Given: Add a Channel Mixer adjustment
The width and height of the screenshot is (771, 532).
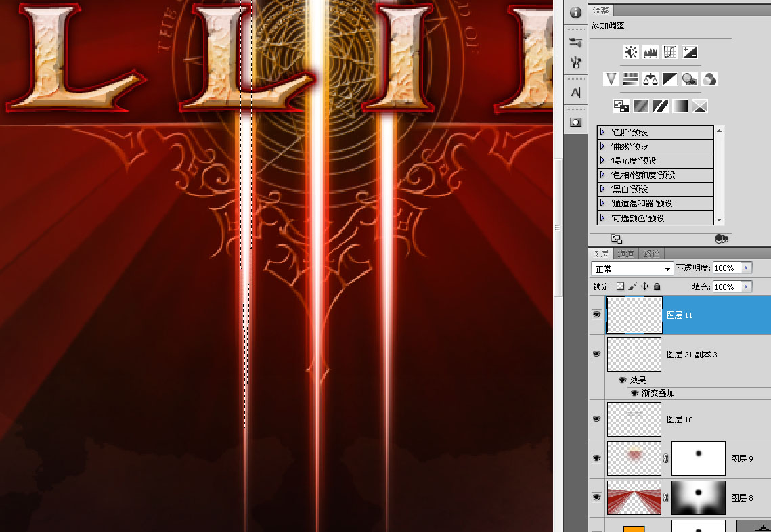Looking at the screenshot, I should pyautogui.click(x=709, y=79).
